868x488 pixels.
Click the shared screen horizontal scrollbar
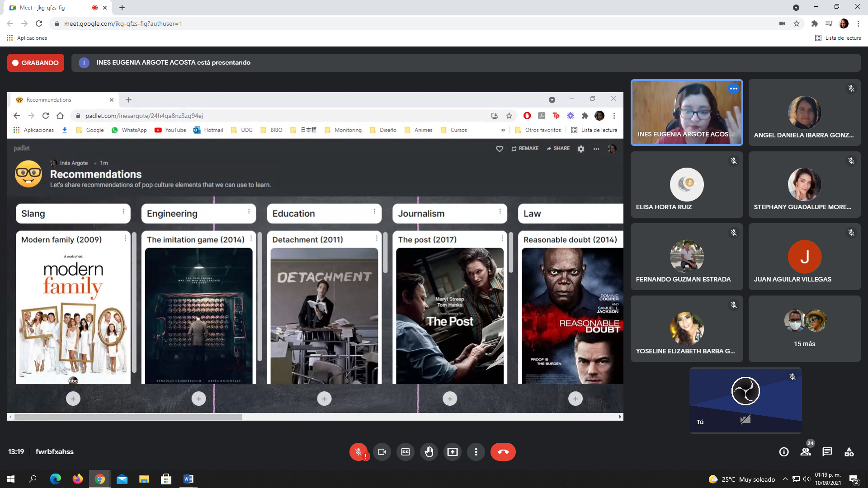point(128,417)
